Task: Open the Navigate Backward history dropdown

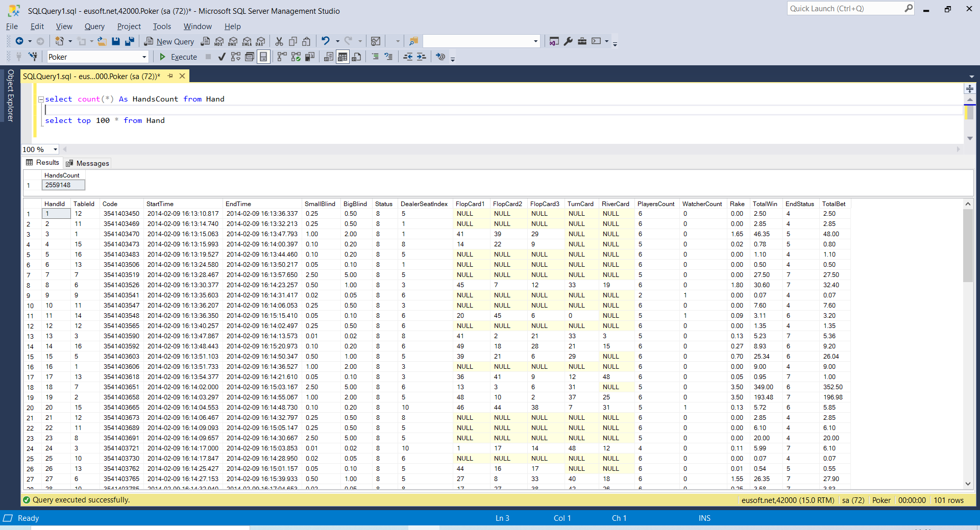Action: pyautogui.click(x=30, y=41)
